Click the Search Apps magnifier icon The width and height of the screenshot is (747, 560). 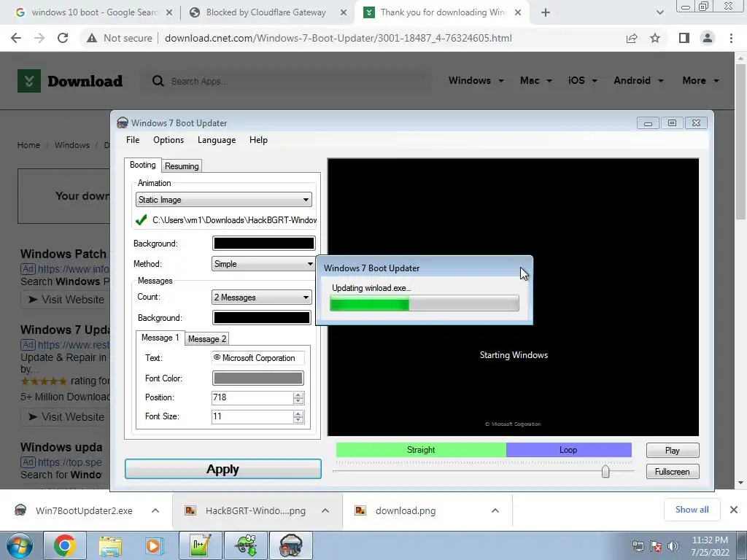pos(158,81)
